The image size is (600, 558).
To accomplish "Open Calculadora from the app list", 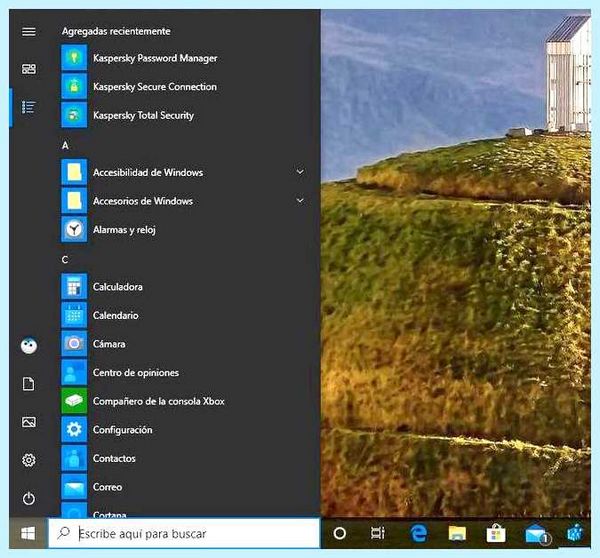I will [117, 287].
